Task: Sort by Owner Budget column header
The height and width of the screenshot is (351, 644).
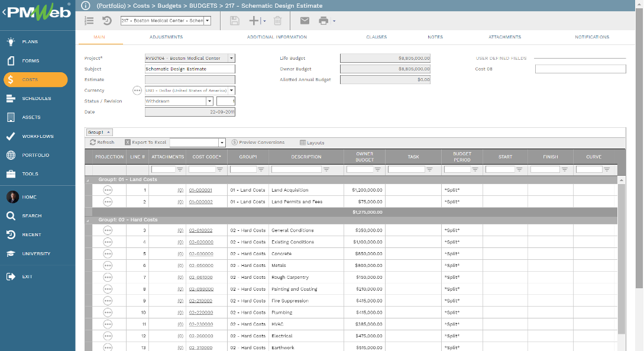Action: [x=364, y=157]
